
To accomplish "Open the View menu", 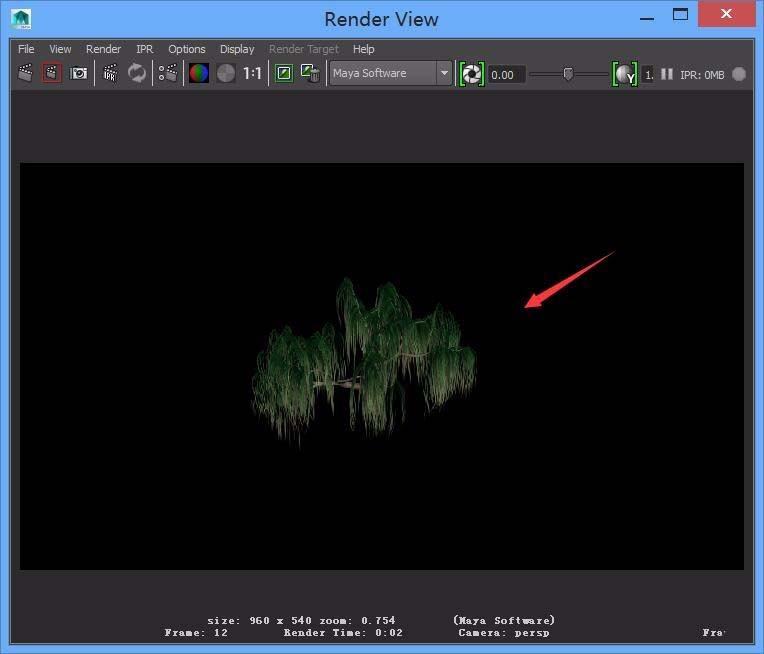I will tap(60, 49).
